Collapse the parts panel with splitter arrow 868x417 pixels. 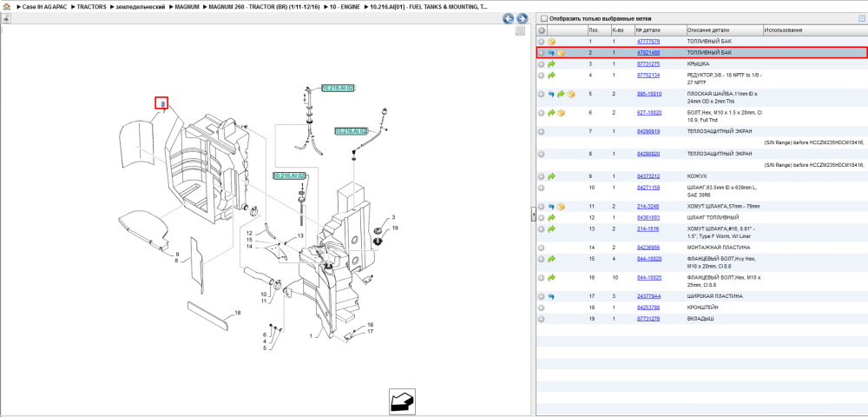(x=533, y=214)
